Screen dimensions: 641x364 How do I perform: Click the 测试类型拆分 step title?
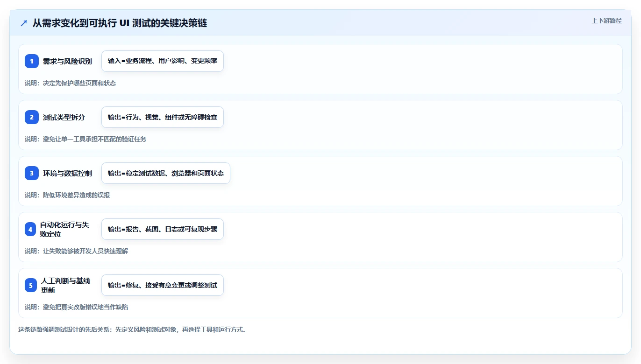64,117
